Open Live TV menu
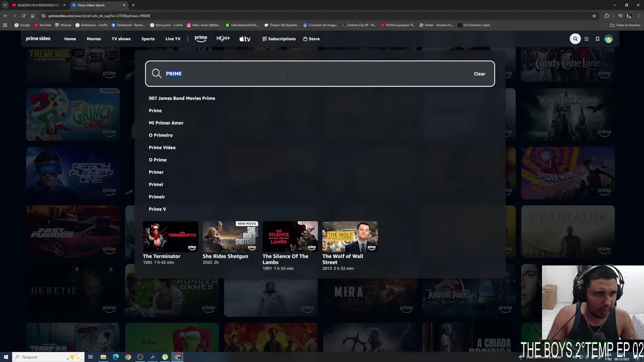Viewport: 644px width, 362px height. click(173, 39)
